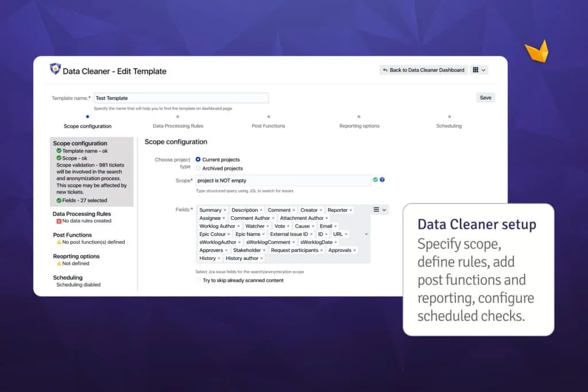Select the Archived projects radio button

click(x=198, y=168)
